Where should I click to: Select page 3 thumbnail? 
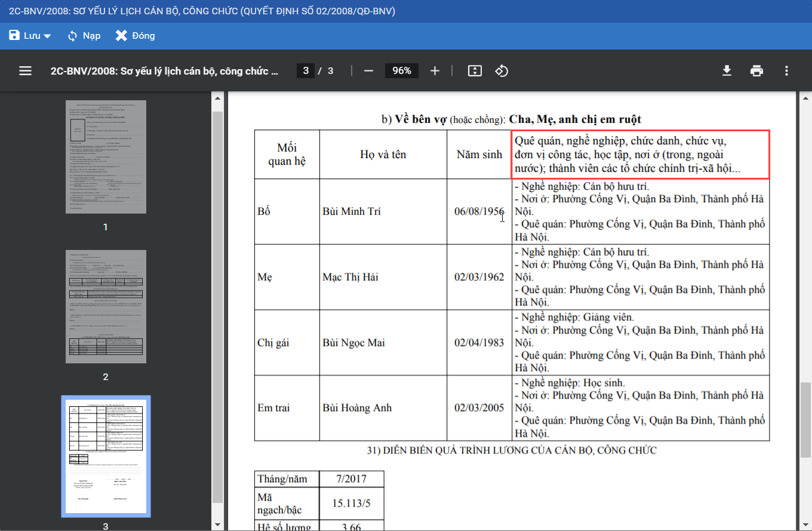pos(106,456)
